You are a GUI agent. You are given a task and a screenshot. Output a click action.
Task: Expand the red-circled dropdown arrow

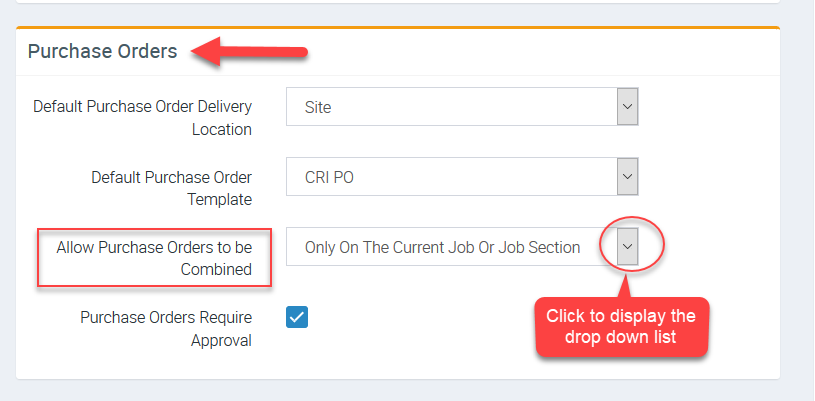click(x=627, y=246)
